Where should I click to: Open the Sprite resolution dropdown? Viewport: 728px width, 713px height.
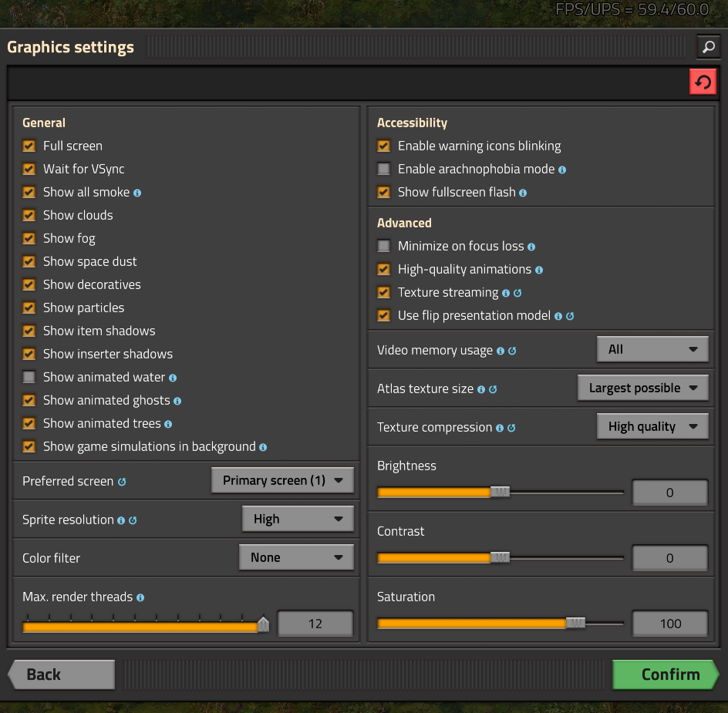(298, 519)
